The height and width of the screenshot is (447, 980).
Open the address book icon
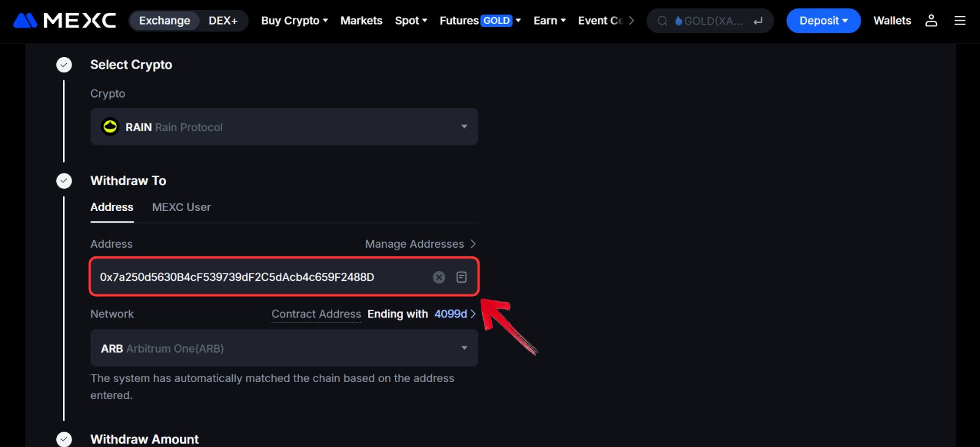[x=462, y=277]
